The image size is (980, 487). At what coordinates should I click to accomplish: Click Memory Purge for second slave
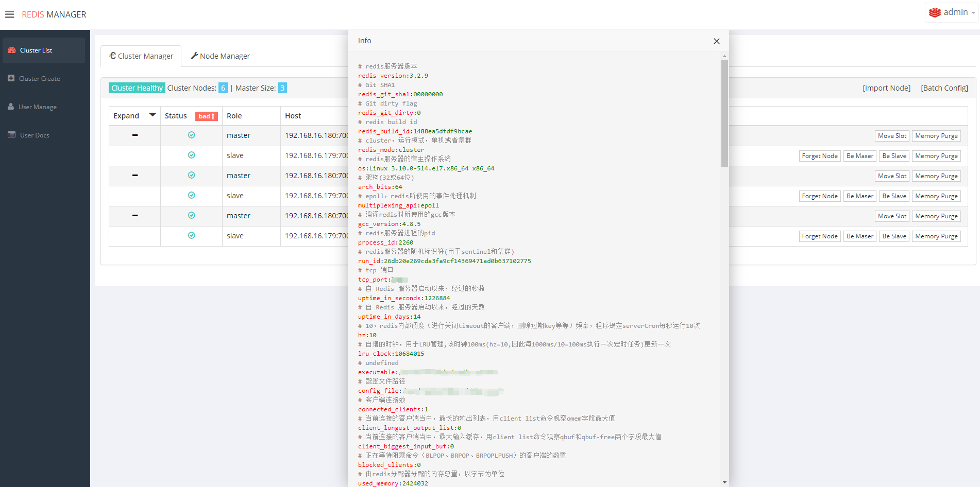click(936, 196)
